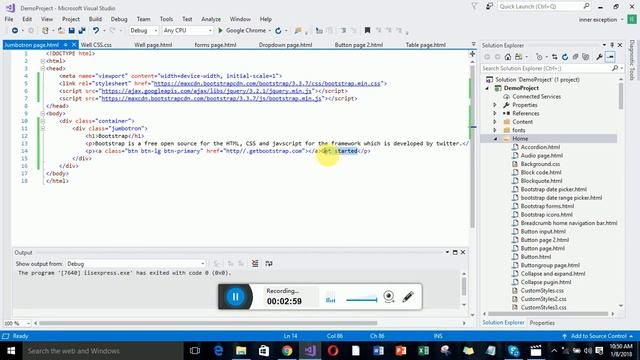Open Google Chrome from the taskbar

pos(287,351)
